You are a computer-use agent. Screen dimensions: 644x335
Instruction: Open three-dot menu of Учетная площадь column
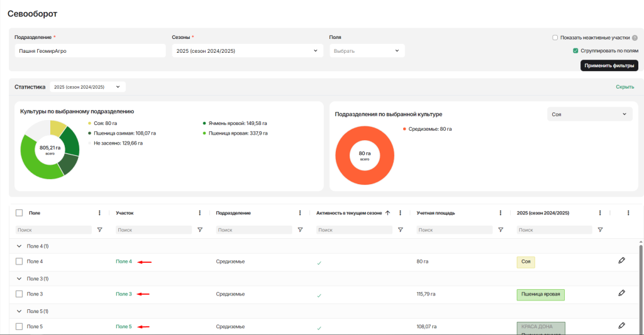tap(500, 213)
